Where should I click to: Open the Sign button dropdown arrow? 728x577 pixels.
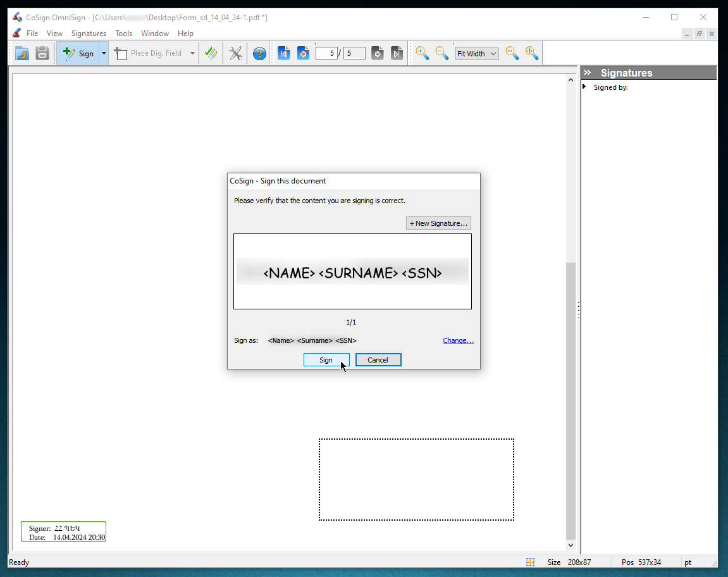(x=104, y=53)
